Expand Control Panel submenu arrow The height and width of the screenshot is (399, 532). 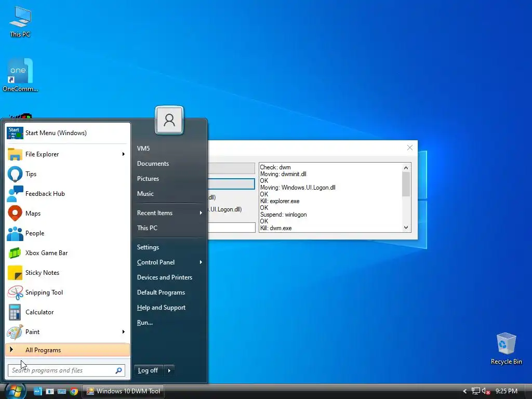[x=201, y=262]
